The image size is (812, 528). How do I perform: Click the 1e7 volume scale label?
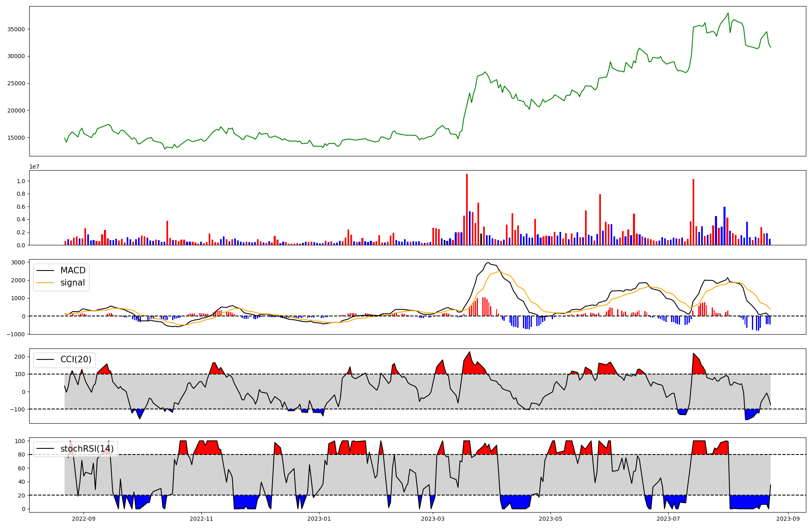34,167
